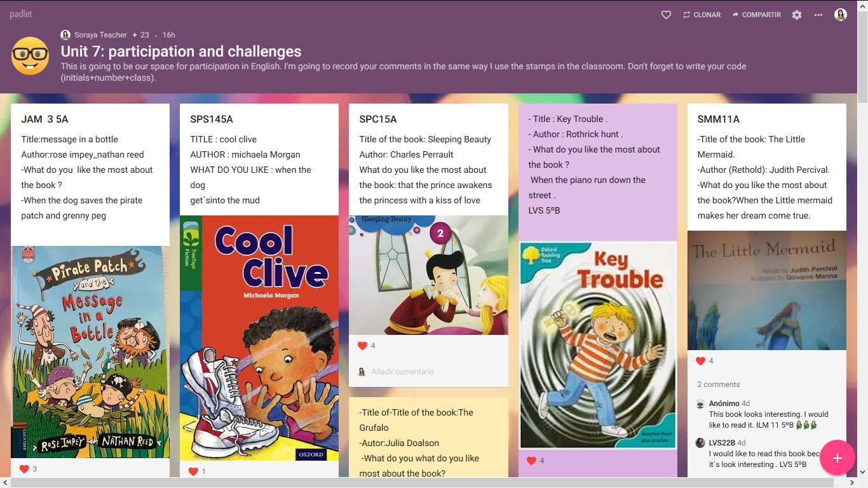Share the padlet via COMPARTIR
This screenshot has height=488, width=868.
756,15
